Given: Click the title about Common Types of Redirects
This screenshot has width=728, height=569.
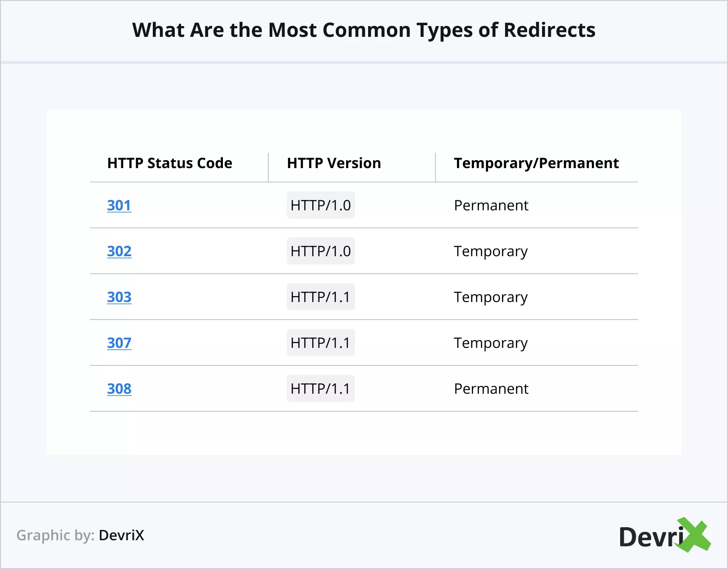Looking at the screenshot, I should [364, 30].
